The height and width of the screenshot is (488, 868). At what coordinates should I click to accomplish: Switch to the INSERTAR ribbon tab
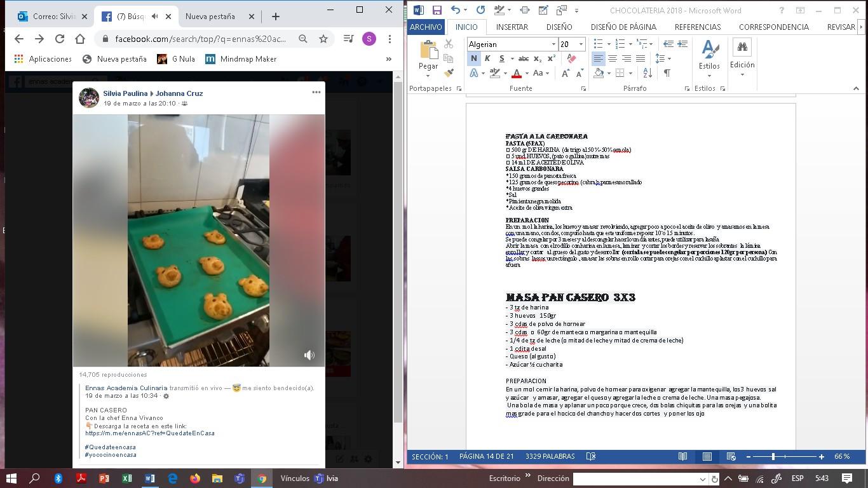click(x=512, y=27)
